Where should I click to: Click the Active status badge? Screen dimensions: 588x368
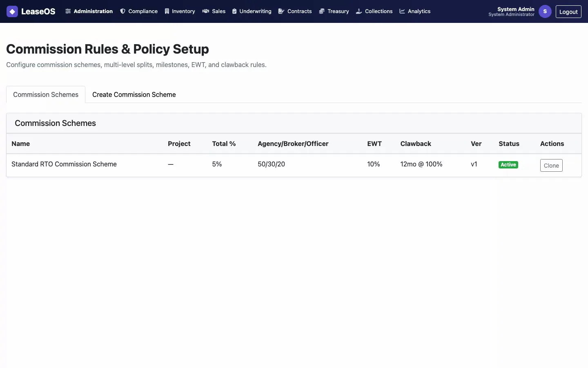tap(508, 165)
